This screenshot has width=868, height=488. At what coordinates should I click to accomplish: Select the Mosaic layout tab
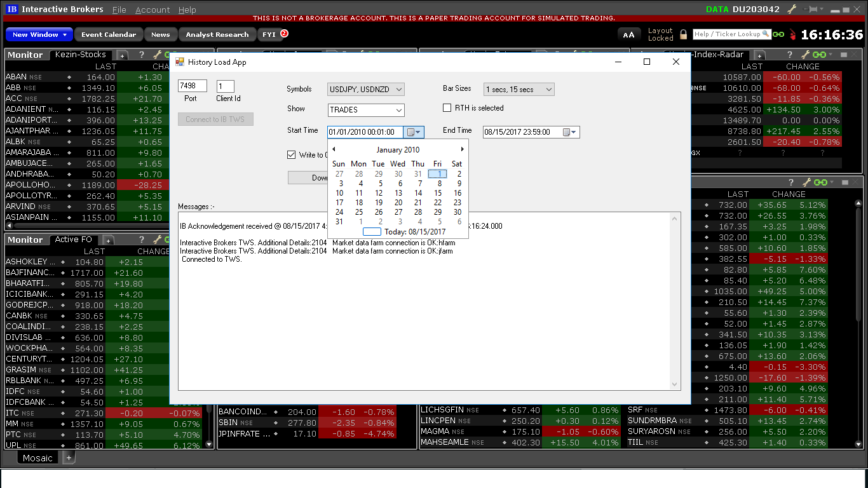point(37,458)
